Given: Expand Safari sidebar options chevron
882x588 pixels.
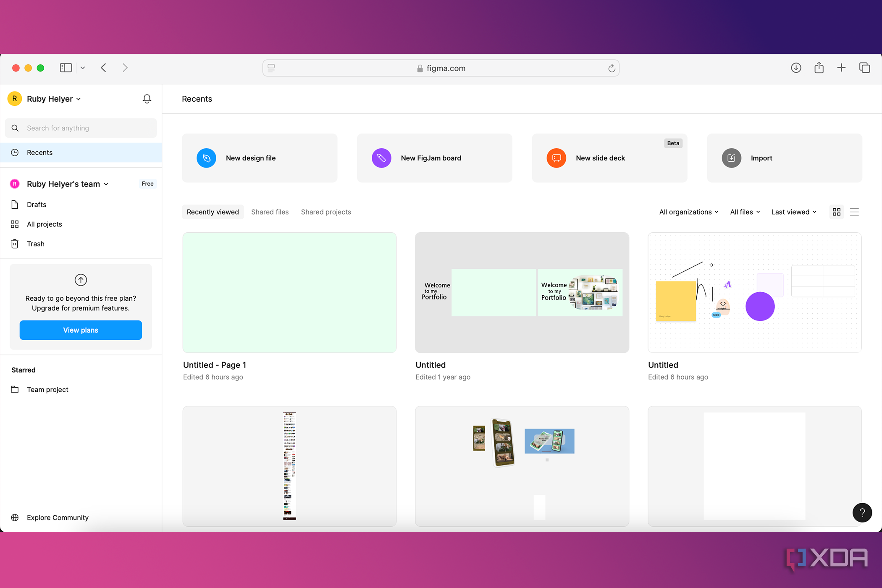Looking at the screenshot, I should 83,68.
